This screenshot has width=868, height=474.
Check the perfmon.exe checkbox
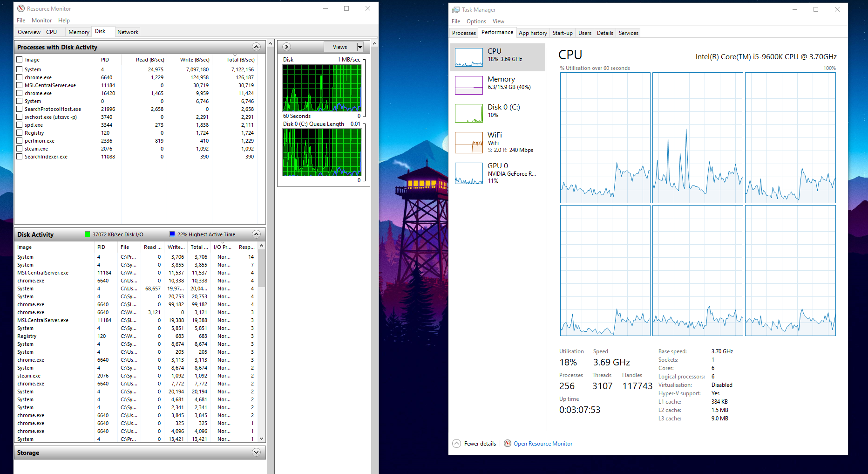pyautogui.click(x=20, y=141)
